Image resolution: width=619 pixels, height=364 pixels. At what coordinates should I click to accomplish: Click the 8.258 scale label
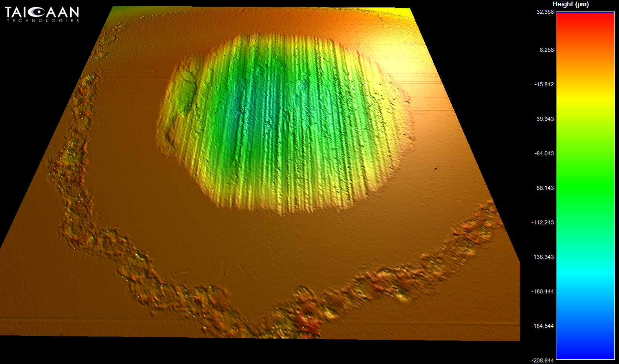tap(546, 50)
